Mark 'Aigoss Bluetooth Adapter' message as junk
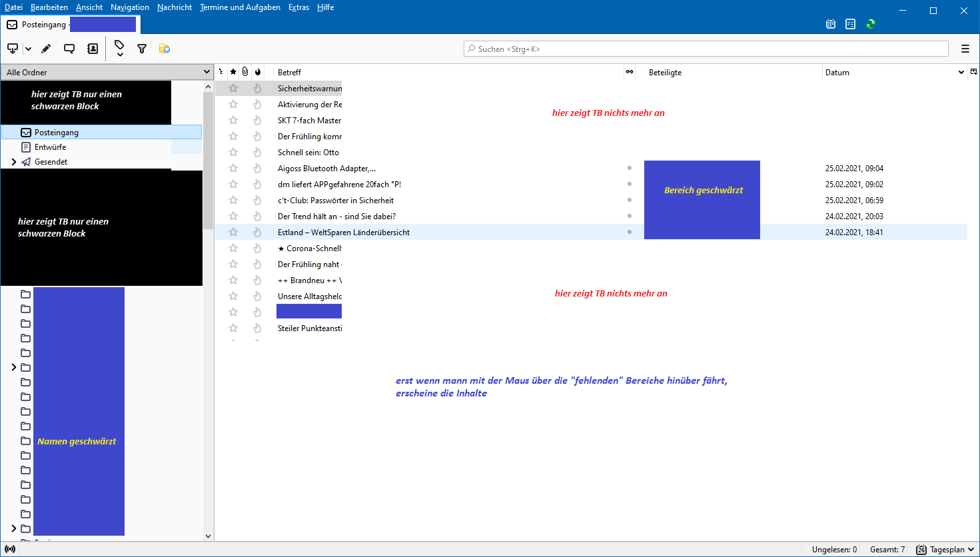The height and width of the screenshot is (557, 980). tap(257, 169)
